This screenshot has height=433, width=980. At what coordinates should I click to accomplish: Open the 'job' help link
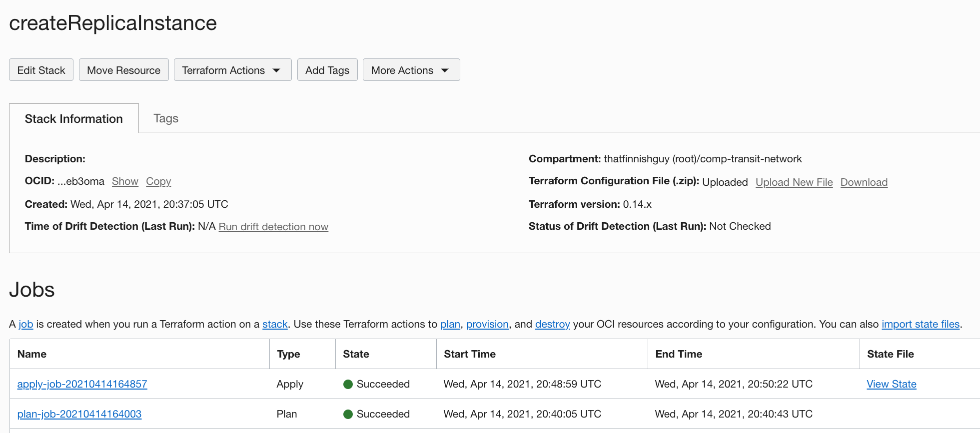pyautogui.click(x=26, y=324)
